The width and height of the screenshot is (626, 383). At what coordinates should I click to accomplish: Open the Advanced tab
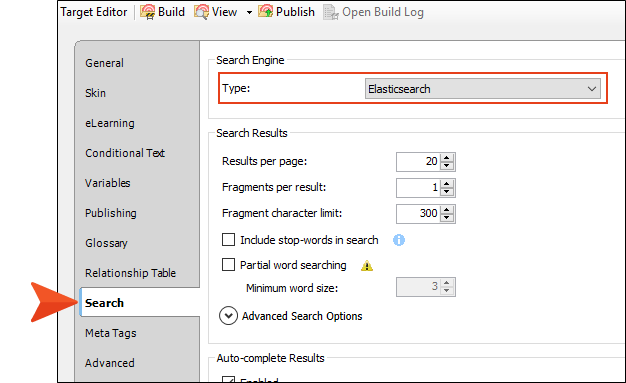coord(109,363)
